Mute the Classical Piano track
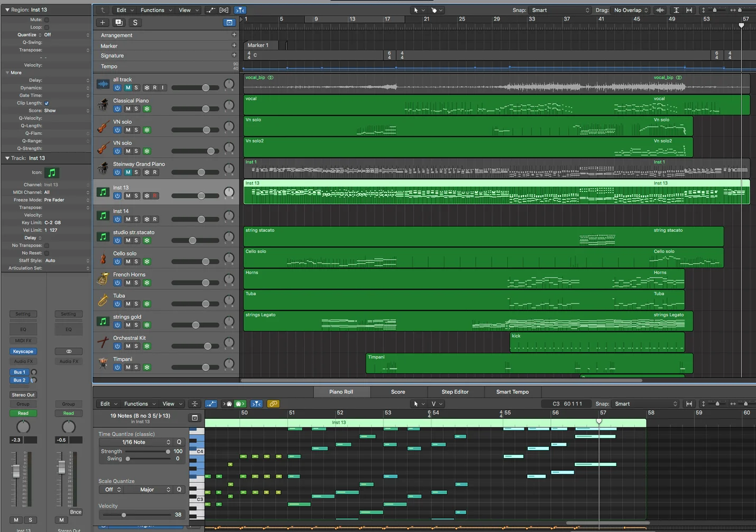Viewport: 756px width, 532px height. pos(128,109)
